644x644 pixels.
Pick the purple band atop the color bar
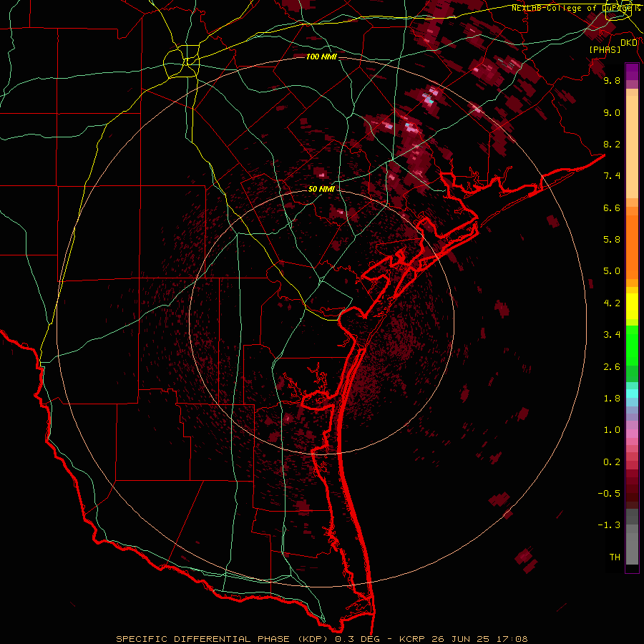coord(632,72)
